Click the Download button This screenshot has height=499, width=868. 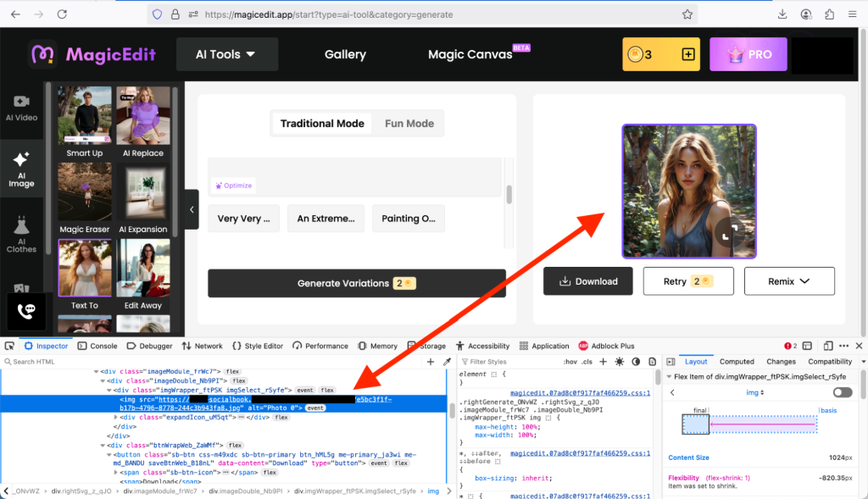coord(587,281)
